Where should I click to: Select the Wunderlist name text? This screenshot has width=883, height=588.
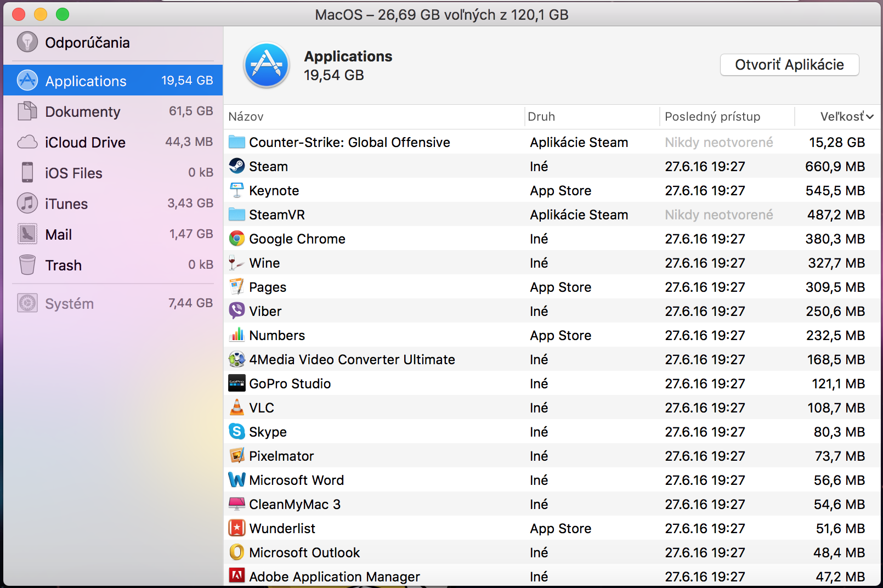point(282,528)
